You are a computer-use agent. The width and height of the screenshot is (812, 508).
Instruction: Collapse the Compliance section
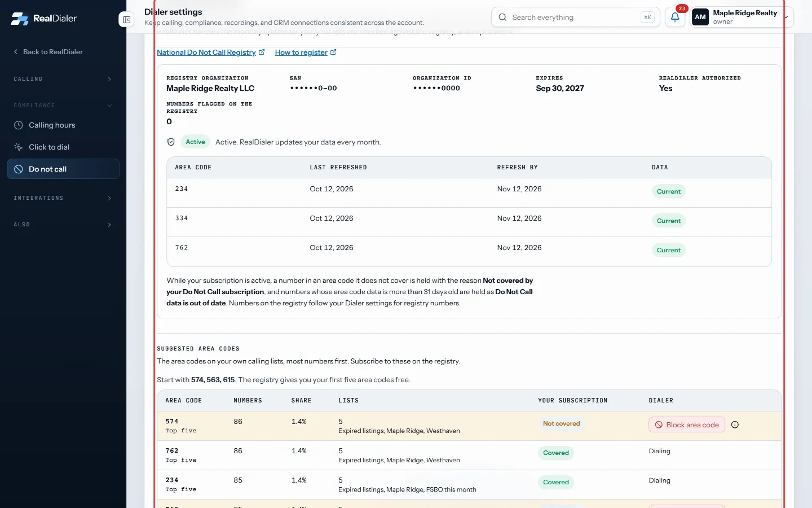point(63,106)
